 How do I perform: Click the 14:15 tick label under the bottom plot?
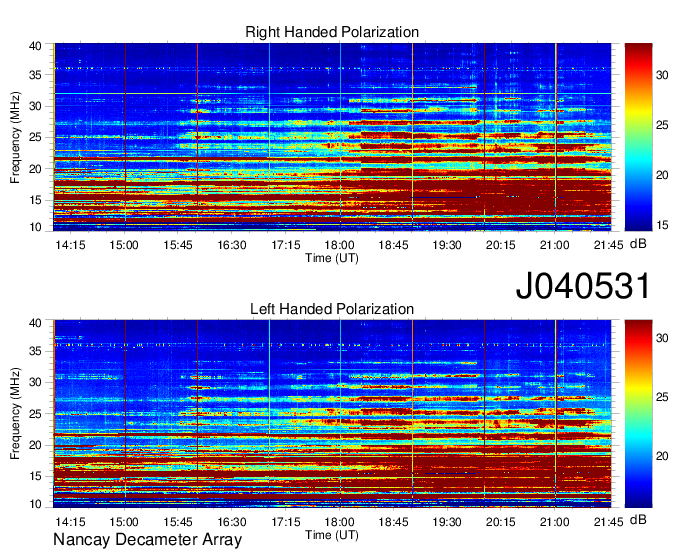(70, 522)
